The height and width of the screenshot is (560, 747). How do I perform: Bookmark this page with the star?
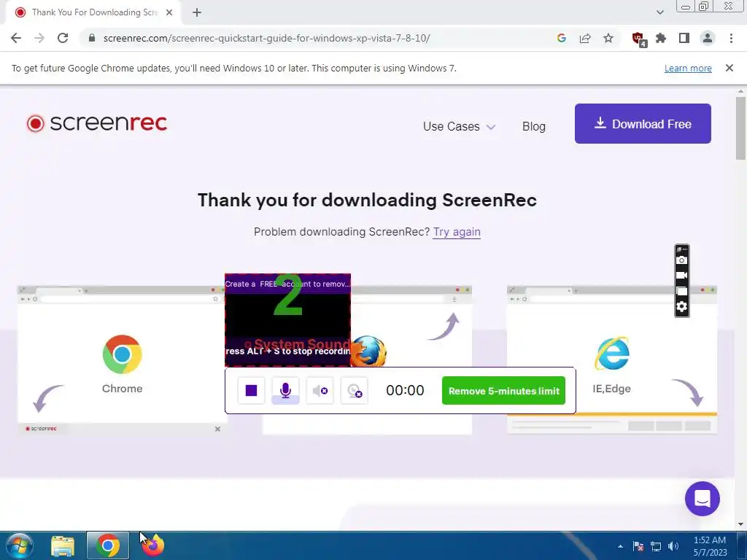click(608, 38)
